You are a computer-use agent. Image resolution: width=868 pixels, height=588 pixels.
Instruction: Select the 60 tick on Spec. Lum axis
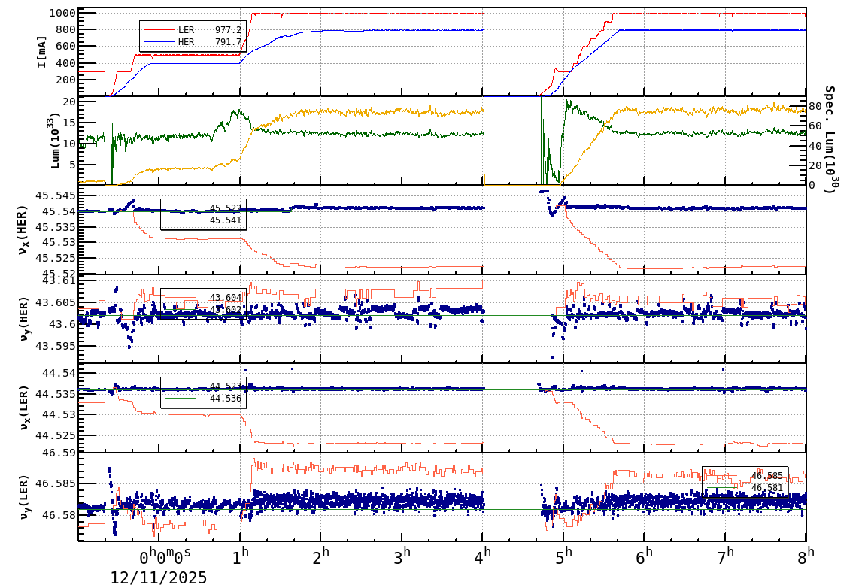click(x=815, y=126)
